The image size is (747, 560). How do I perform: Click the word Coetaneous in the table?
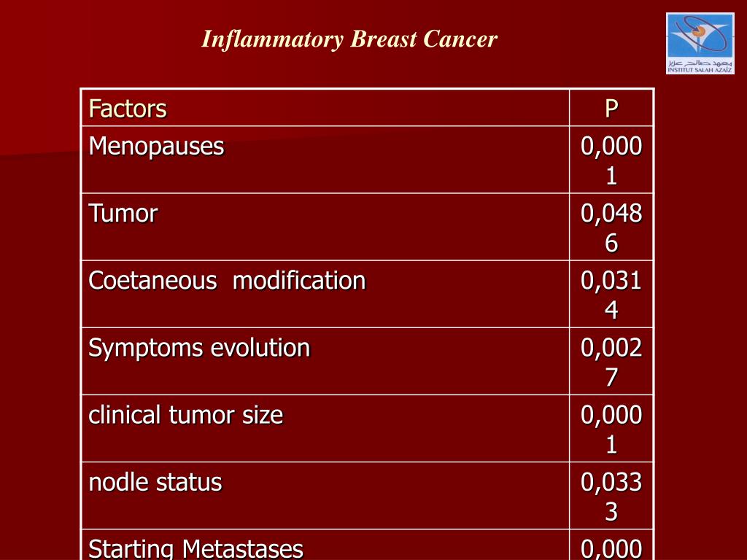[152, 280]
